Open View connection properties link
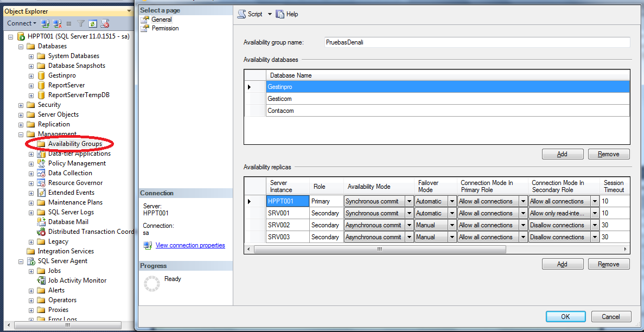The height and width of the screenshot is (332, 644). point(190,245)
